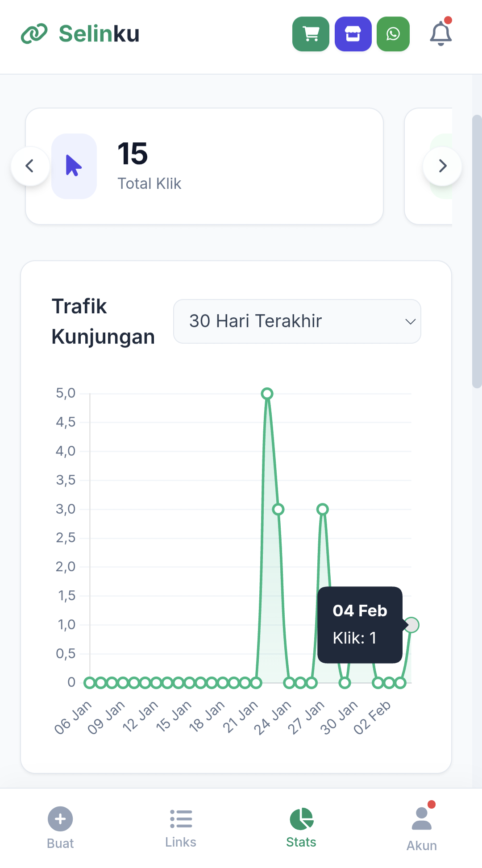482x868 pixels.
Task: Click the Selinku chain logo
Action: [34, 34]
